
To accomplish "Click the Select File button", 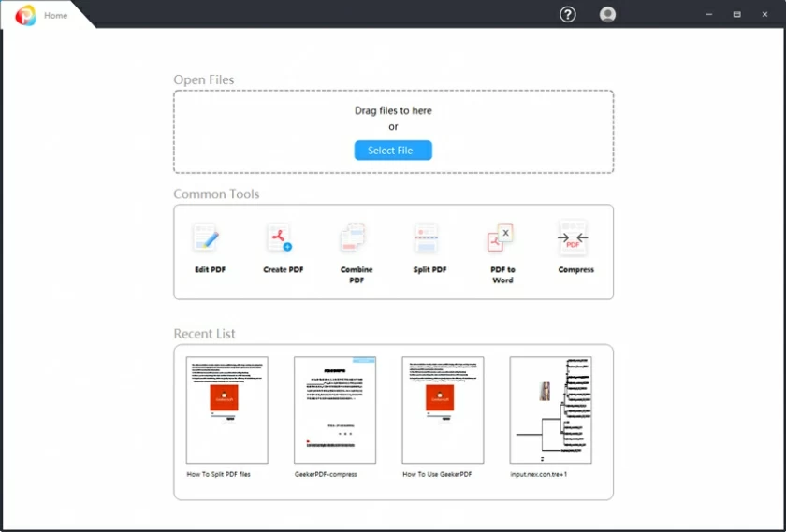I will click(393, 151).
